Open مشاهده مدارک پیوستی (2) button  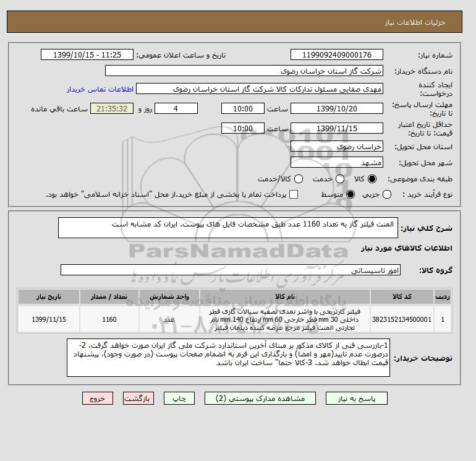(260, 399)
